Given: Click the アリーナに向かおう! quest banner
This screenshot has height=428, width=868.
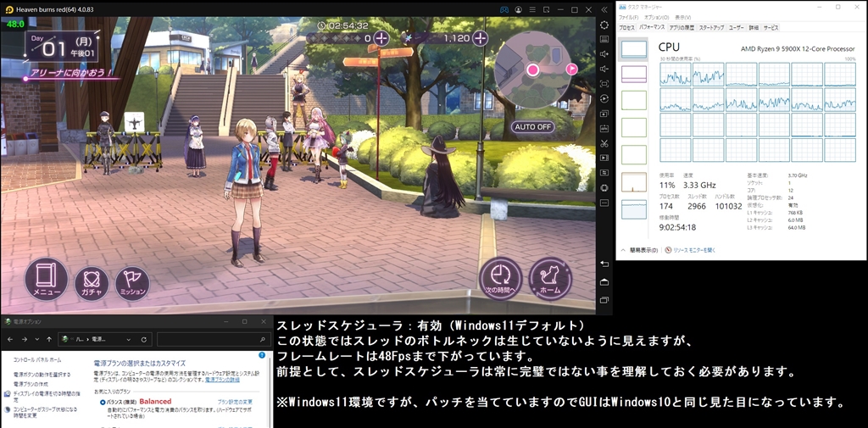Looking at the screenshot, I should tap(71, 73).
